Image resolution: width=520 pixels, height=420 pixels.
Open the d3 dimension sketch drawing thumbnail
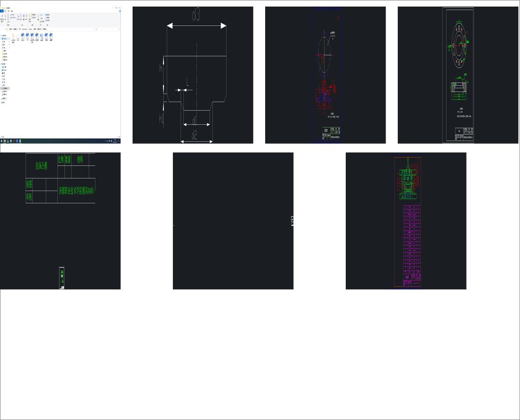(x=193, y=75)
